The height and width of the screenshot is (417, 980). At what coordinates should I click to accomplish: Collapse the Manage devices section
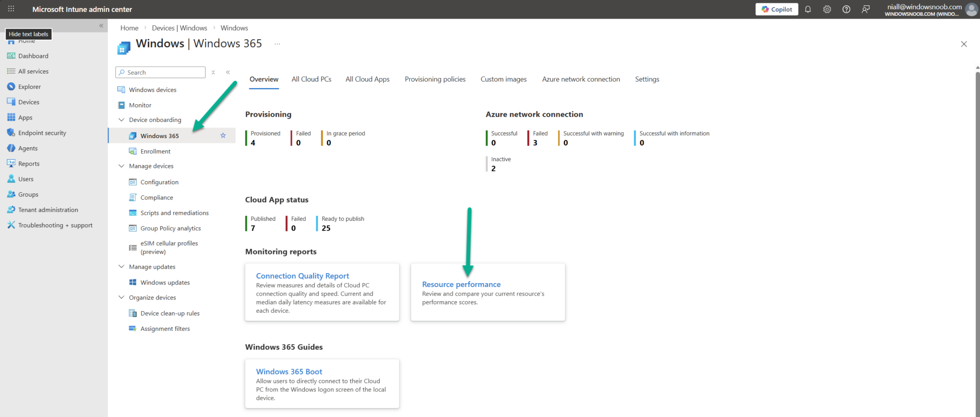click(x=121, y=166)
